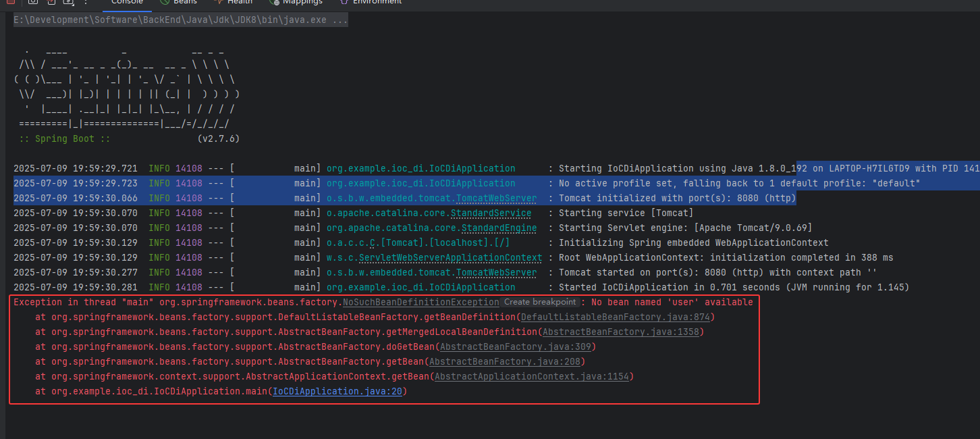Click 'Starting Servlet engine: [Apache Tomcat/9.0.69]' text
The width and height of the screenshot is (980, 439).
point(685,228)
